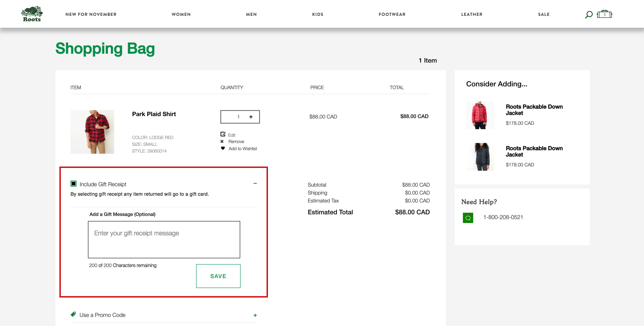Click the Subtotal $88.00 CAD value

pos(416,185)
